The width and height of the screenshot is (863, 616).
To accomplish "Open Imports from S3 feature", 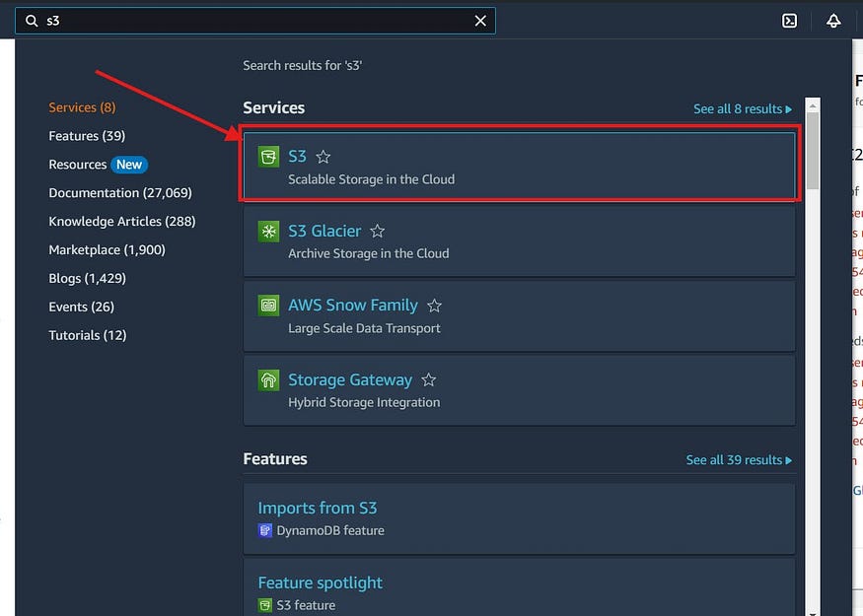I will [x=318, y=508].
